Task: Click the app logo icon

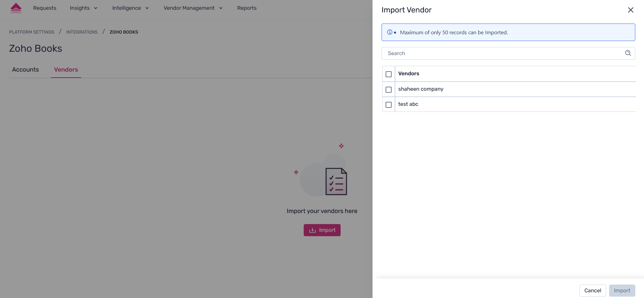Action: pos(16,8)
